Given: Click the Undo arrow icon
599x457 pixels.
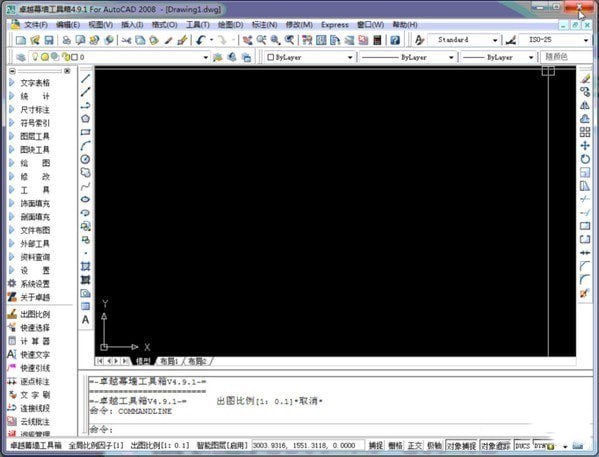Looking at the screenshot, I should 201,40.
